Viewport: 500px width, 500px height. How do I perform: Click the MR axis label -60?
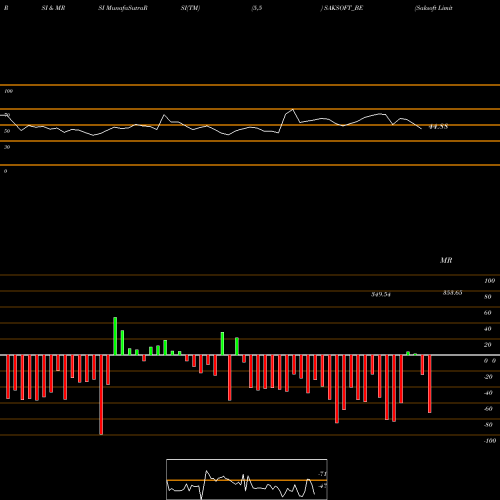[x=488, y=409]
